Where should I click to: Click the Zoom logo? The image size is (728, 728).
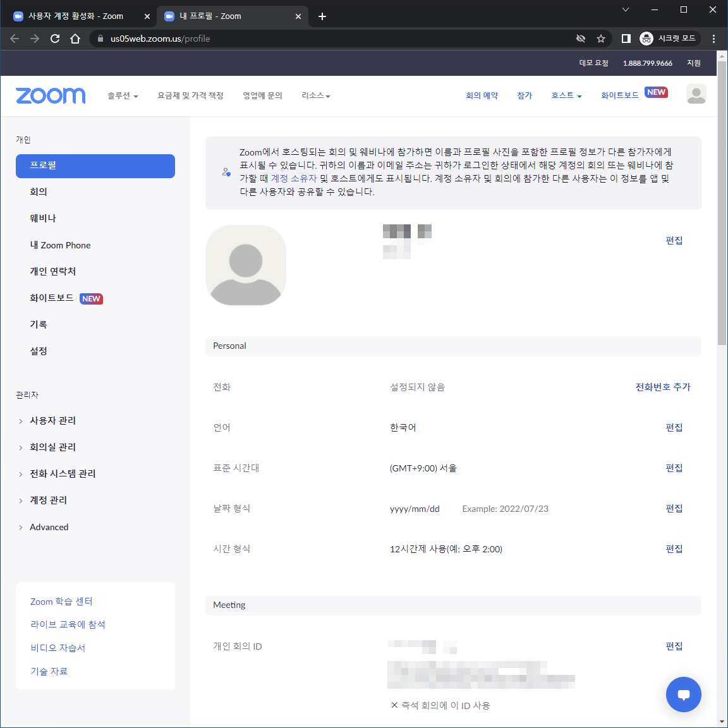51,95
